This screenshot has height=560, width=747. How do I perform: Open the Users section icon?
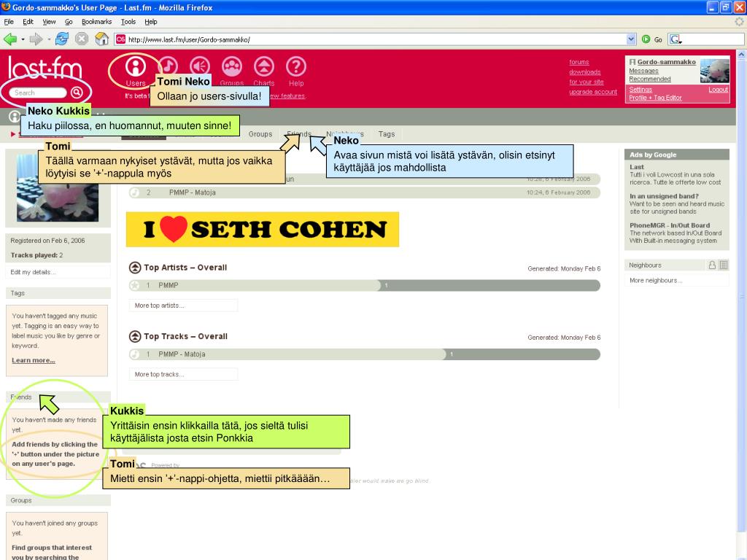(135, 66)
